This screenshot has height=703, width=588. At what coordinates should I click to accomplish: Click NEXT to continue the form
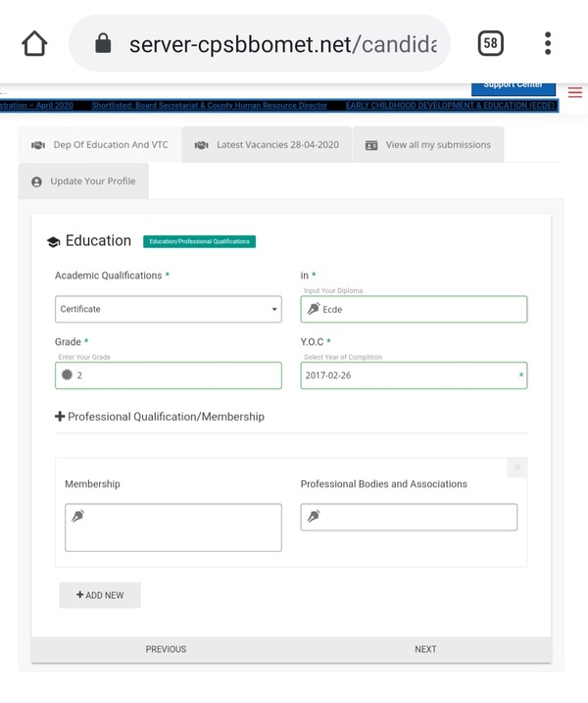coord(425,649)
